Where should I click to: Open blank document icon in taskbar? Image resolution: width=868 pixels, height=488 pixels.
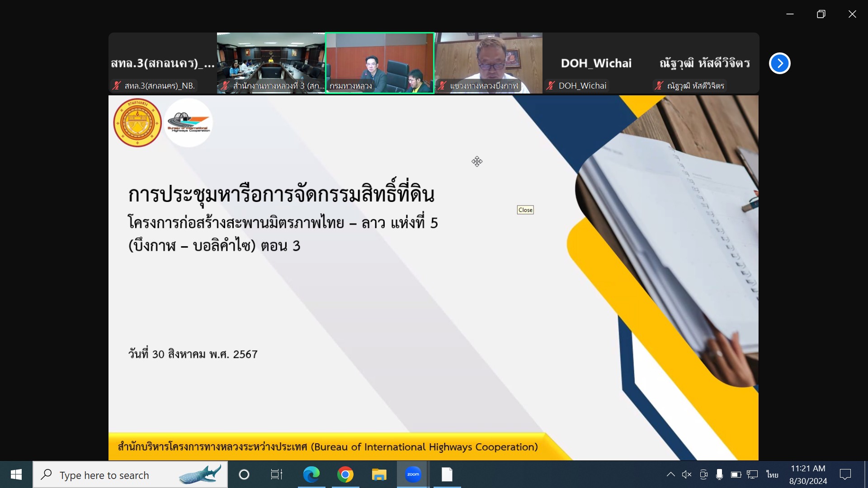(x=447, y=474)
